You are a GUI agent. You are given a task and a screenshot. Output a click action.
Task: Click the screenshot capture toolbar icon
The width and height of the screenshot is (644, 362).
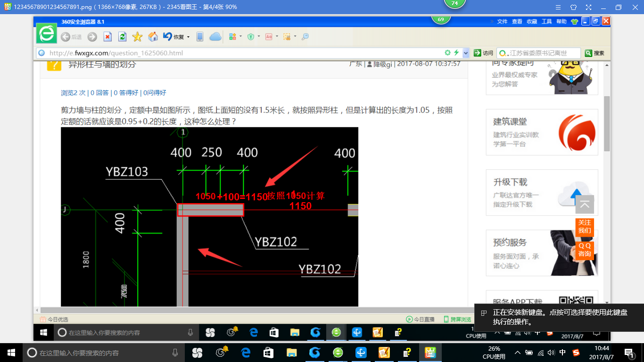click(287, 37)
